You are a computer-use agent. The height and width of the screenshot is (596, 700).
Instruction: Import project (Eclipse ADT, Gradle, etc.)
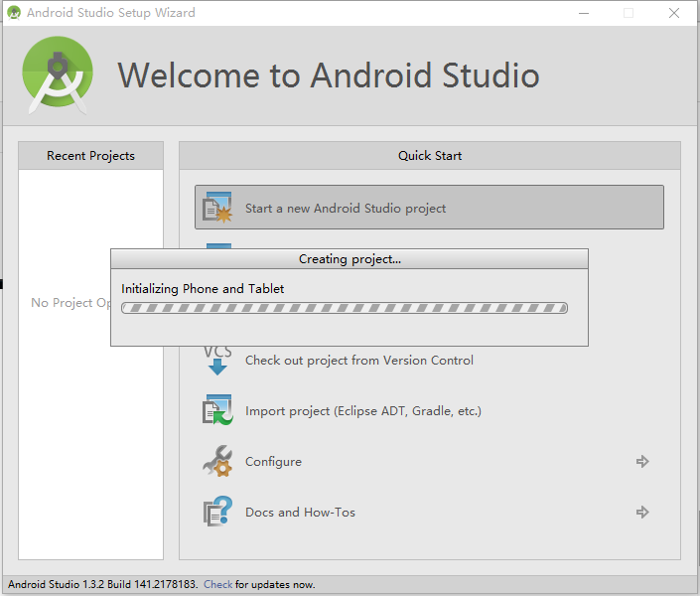click(x=363, y=411)
